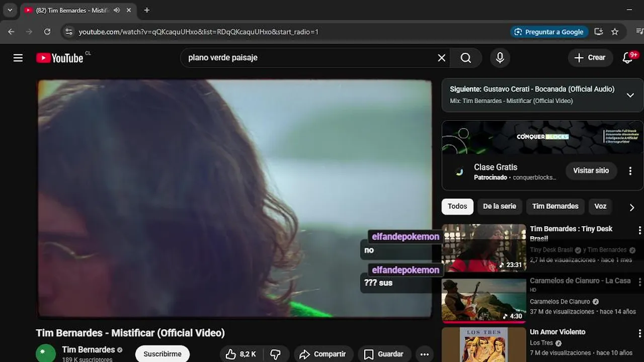
Task: Select De la serie filter chip
Action: pyautogui.click(x=500, y=206)
